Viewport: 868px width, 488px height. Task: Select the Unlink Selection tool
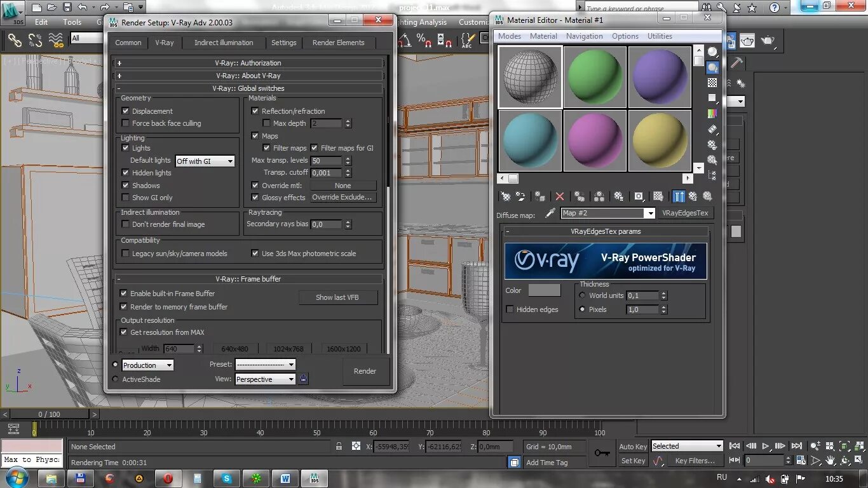coord(35,41)
